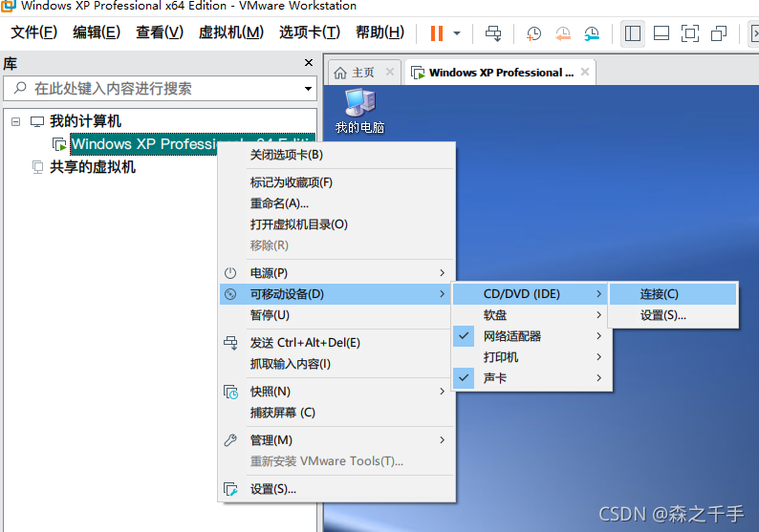Toggle the library sidebar view icon
The height and width of the screenshot is (532, 759).
point(633,33)
